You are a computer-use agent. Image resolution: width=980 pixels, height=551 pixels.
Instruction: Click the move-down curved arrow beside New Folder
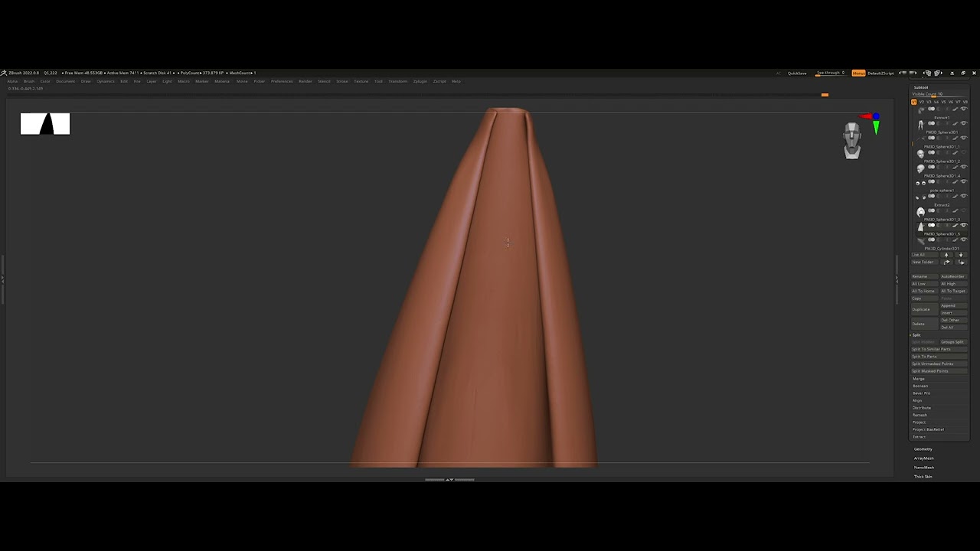[x=961, y=262]
